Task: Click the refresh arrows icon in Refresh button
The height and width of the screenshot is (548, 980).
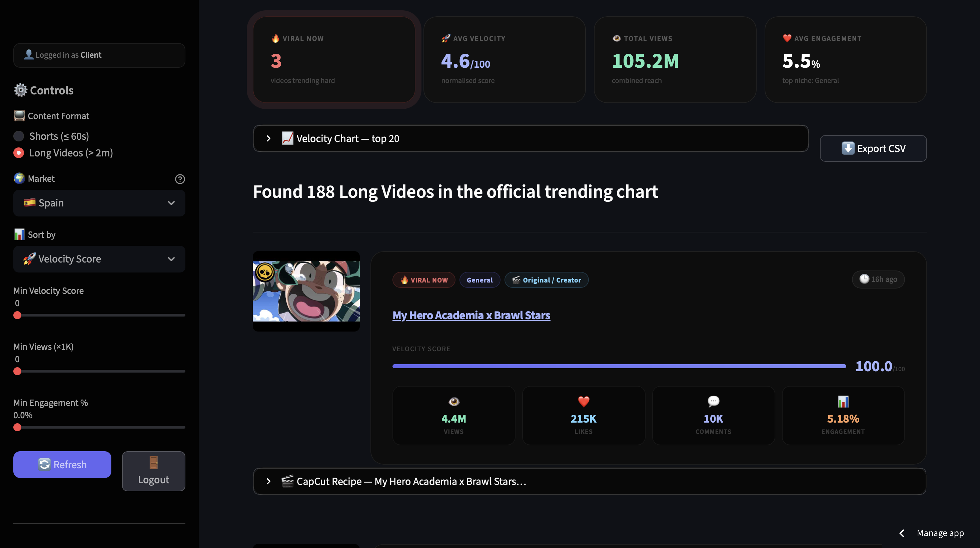Action: click(44, 464)
